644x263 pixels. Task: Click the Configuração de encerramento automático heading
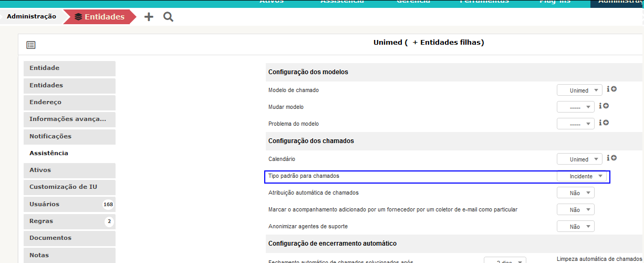point(332,244)
